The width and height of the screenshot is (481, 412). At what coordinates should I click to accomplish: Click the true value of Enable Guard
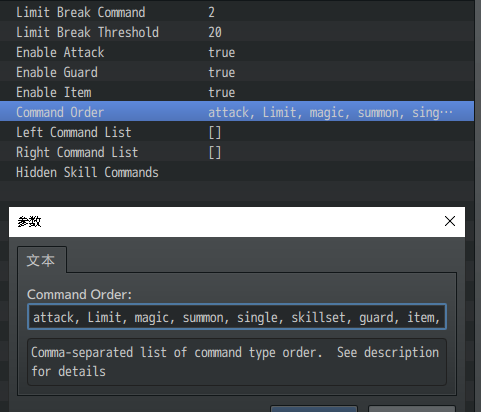(x=222, y=72)
